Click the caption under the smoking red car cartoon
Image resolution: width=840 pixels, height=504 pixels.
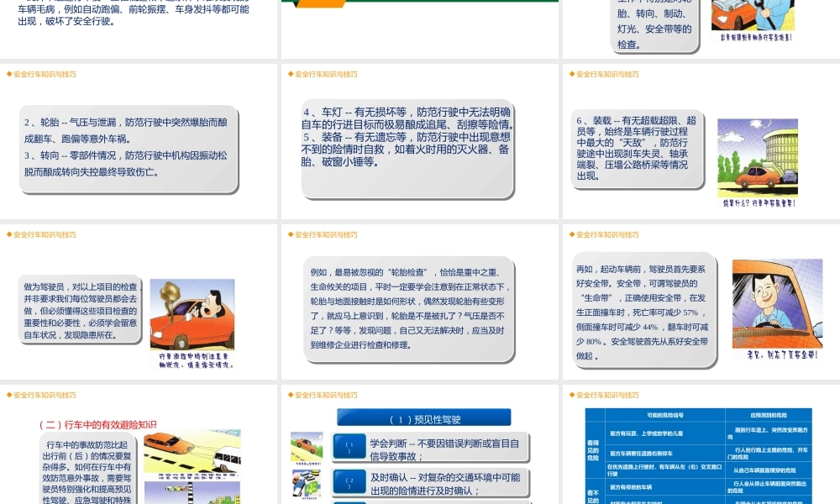[196, 360]
